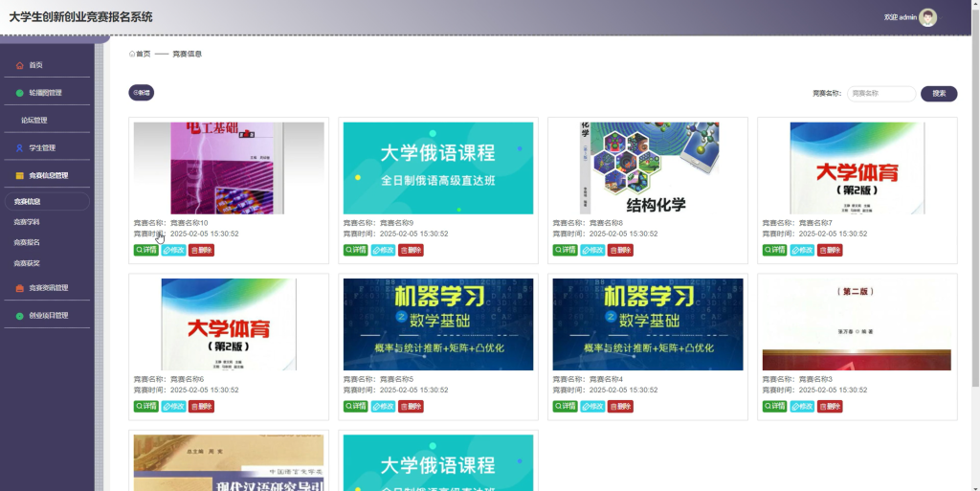View 详情 of 竞赛名称8
The height and width of the screenshot is (491, 980).
click(565, 250)
